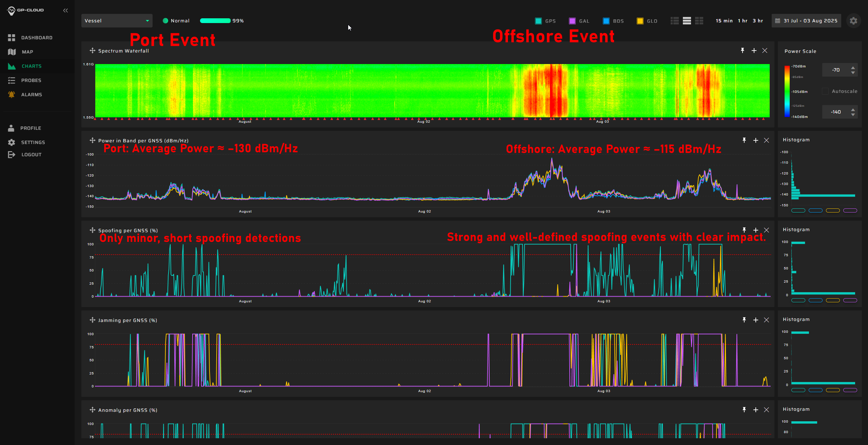Add chart using Power in Band plus icon

755,140
